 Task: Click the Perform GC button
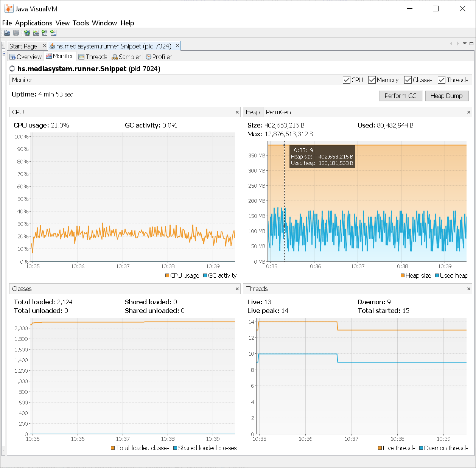(400, 96)
